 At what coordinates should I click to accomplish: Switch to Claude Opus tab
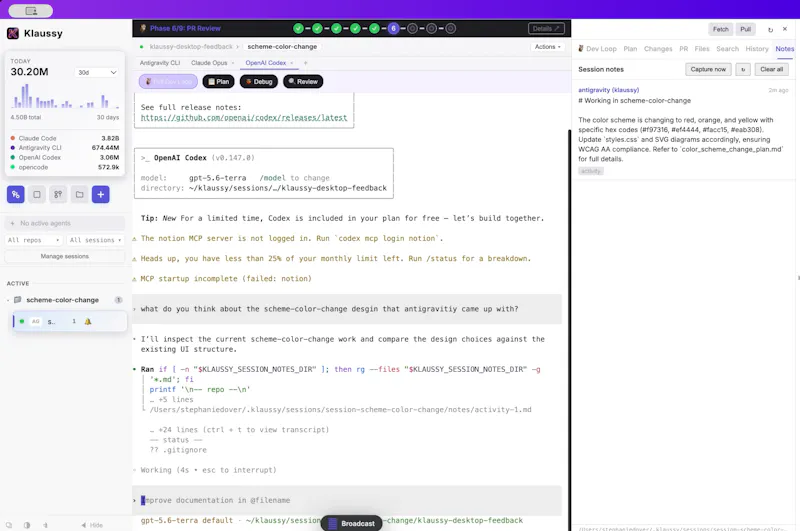pyautogui.click(x=209, y=63)
